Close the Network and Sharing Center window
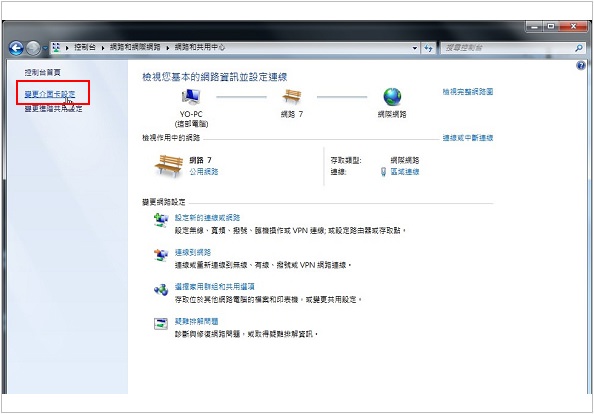Viewport: 594px width, 414px height. point(574,27)
